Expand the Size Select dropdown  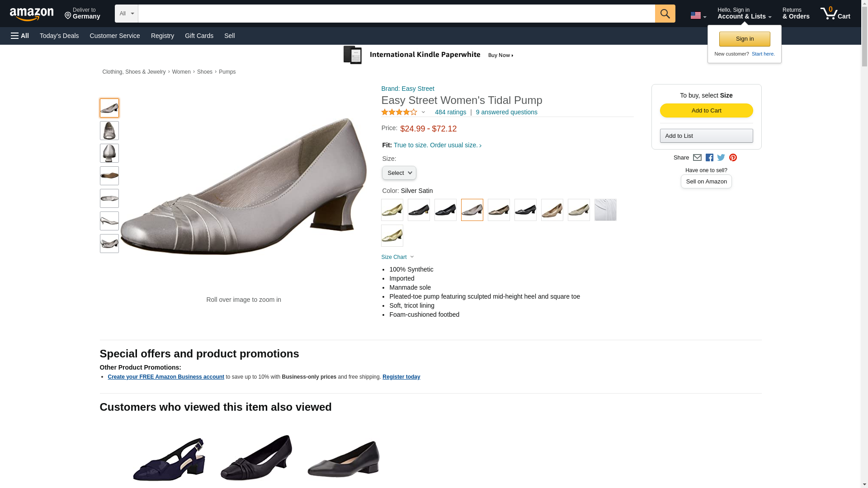pyautogui.click(x=399, y=173)
